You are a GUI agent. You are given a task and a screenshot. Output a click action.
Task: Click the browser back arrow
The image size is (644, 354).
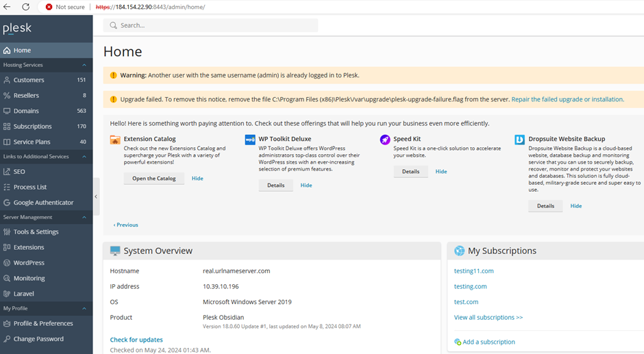coord(7,7)
